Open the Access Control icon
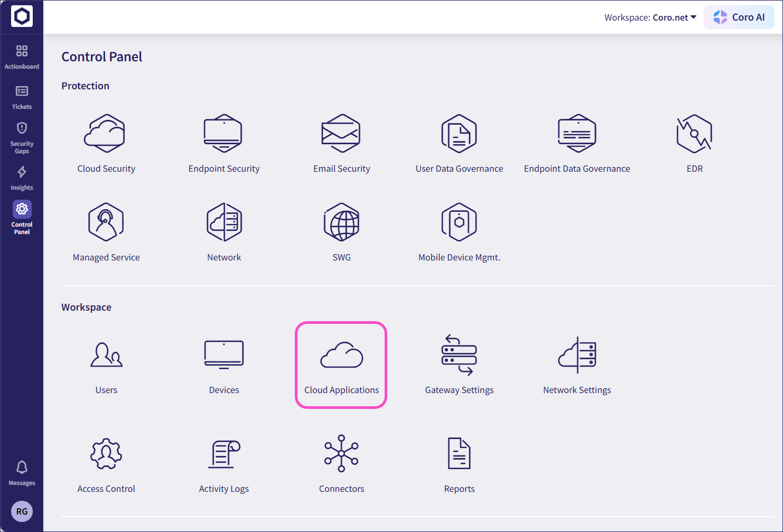The image size is (783, 532). click(x=106, y=453)
